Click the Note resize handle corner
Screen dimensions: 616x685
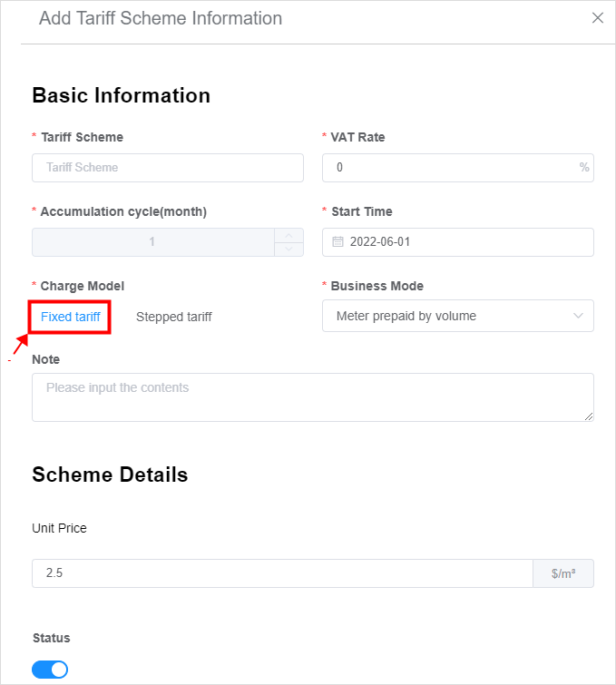coord(589,416)
